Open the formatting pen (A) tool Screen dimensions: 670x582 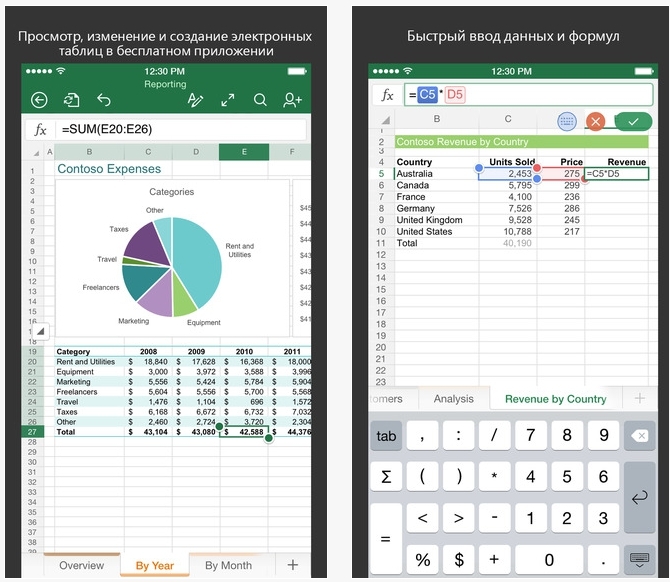click(x=196, y=99)
